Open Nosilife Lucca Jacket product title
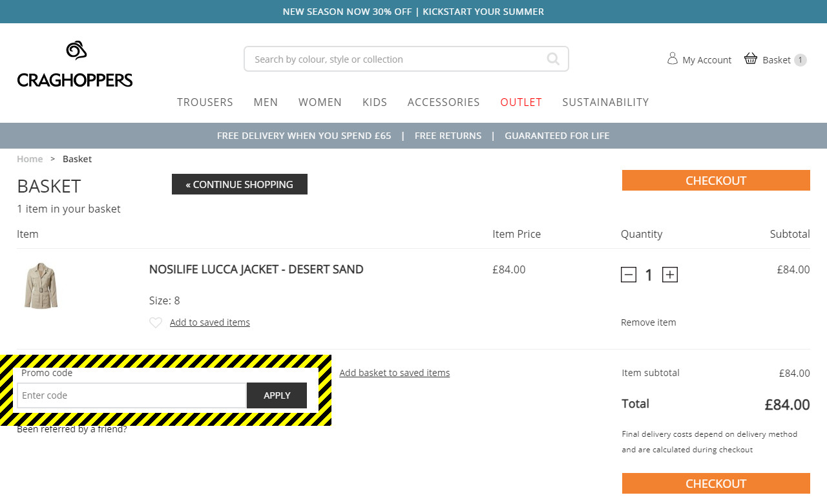This screenshot has width=827, height=504. (256, 269)
